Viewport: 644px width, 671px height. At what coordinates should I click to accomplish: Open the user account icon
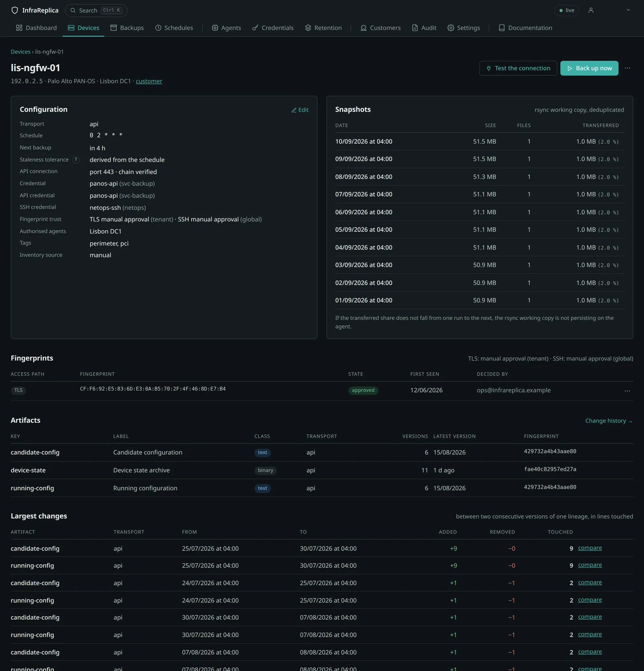591,10
